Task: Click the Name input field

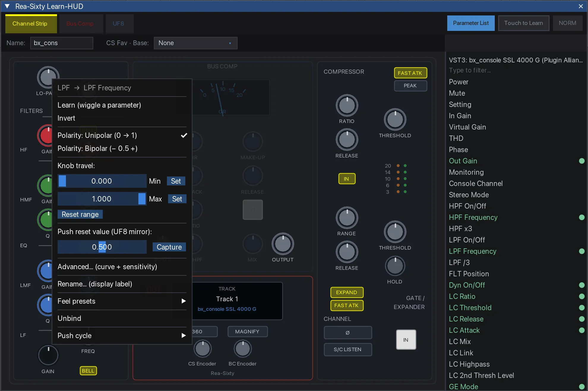Action: [62, 43]
